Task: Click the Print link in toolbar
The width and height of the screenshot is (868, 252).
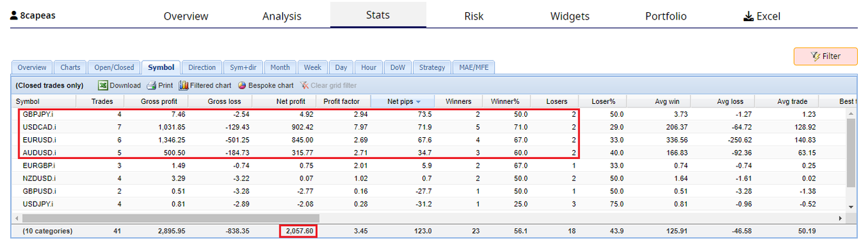Action: tap(165, 86)
